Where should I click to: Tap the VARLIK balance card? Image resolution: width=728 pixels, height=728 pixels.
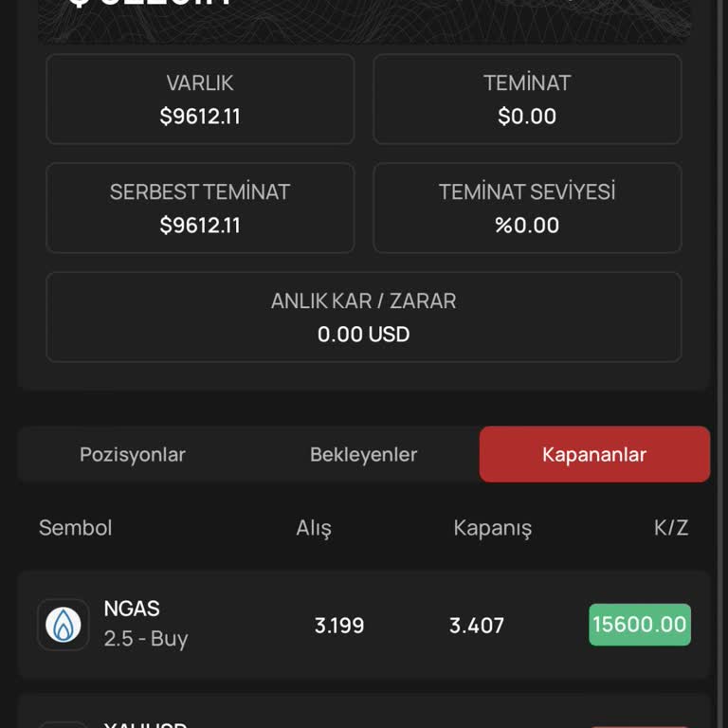click(200, 100)
